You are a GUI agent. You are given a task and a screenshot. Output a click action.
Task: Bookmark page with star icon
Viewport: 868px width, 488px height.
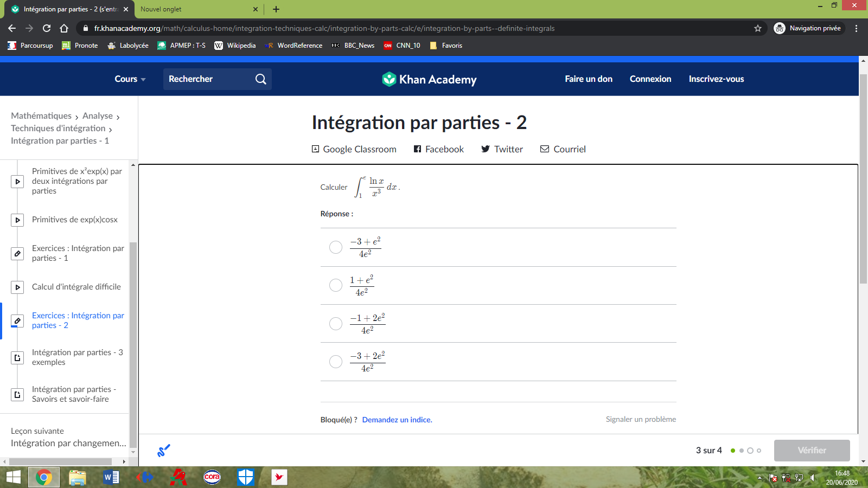758,28
